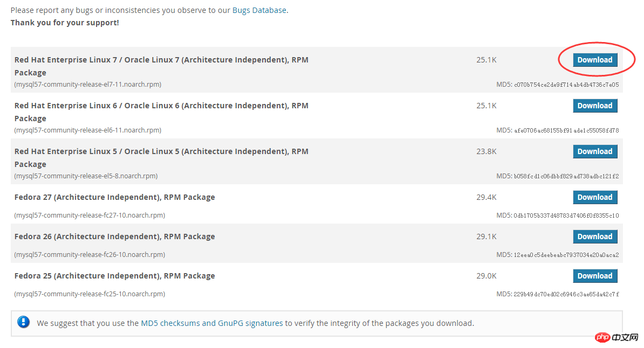
Task: Click the 29.1K file size
Action: (487, 237)
